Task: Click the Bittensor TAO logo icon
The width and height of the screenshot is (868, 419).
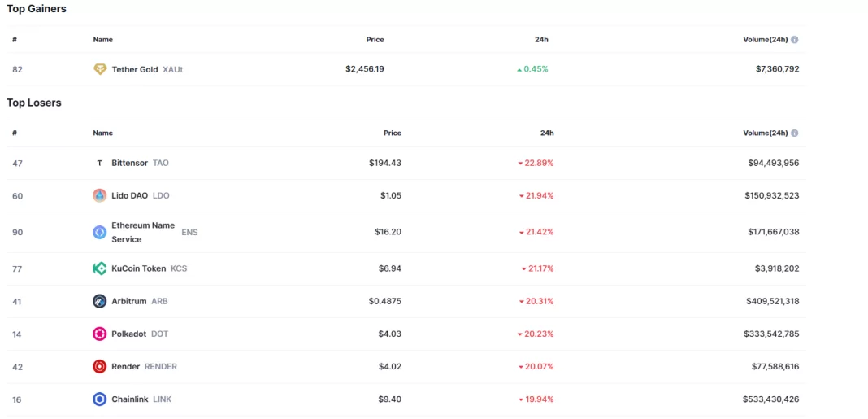Action: (100, 164)
